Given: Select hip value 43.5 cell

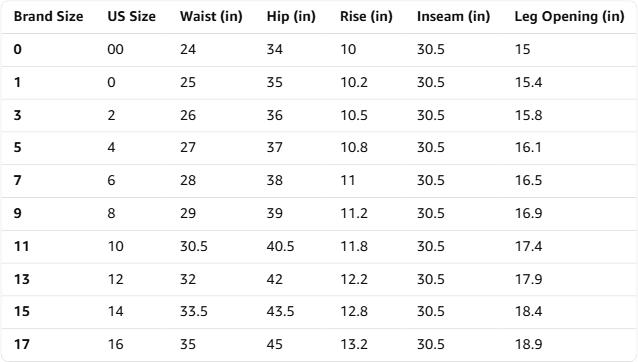Looking at the screenshot, I should point(280,311).
